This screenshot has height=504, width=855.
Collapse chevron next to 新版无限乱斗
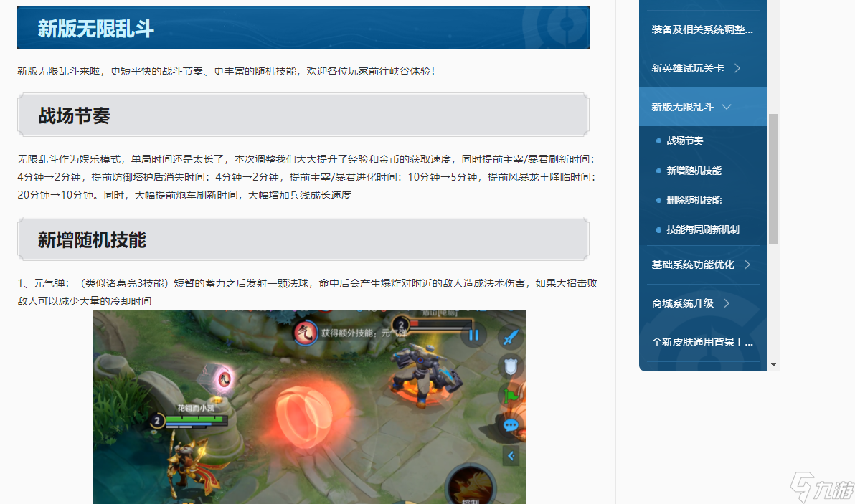click(727, 107)
